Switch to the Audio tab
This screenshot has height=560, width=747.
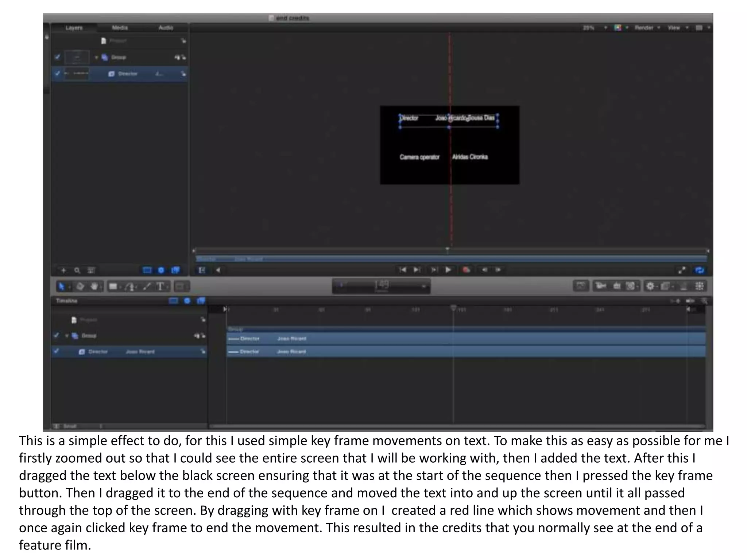point(166,28)
